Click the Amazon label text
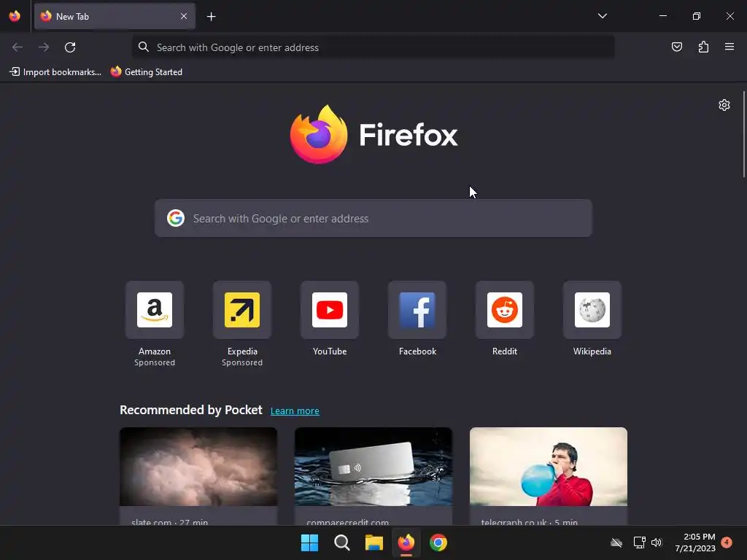The height and width of the screenshot is (560, 747). click(x=155, y=351)
